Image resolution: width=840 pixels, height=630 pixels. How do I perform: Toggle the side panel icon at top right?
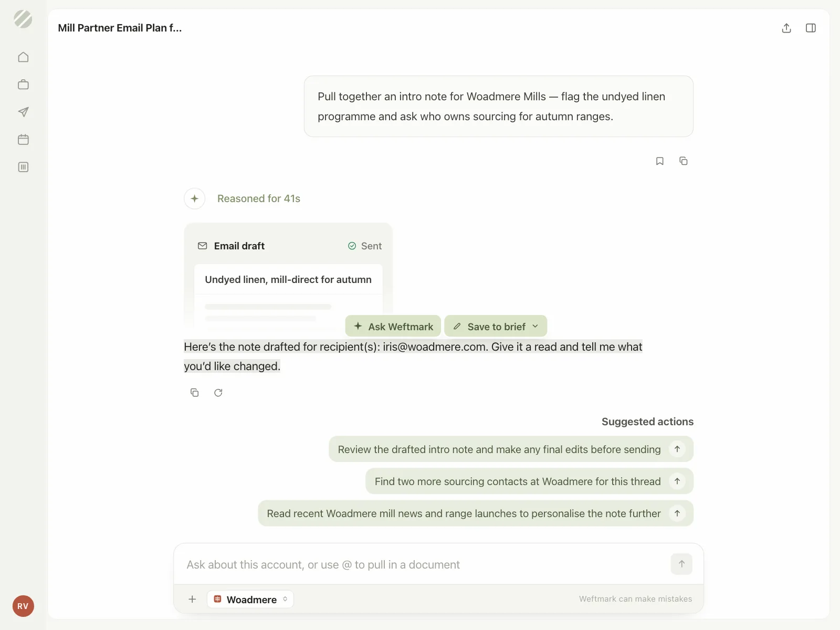[x=811, y=28]
